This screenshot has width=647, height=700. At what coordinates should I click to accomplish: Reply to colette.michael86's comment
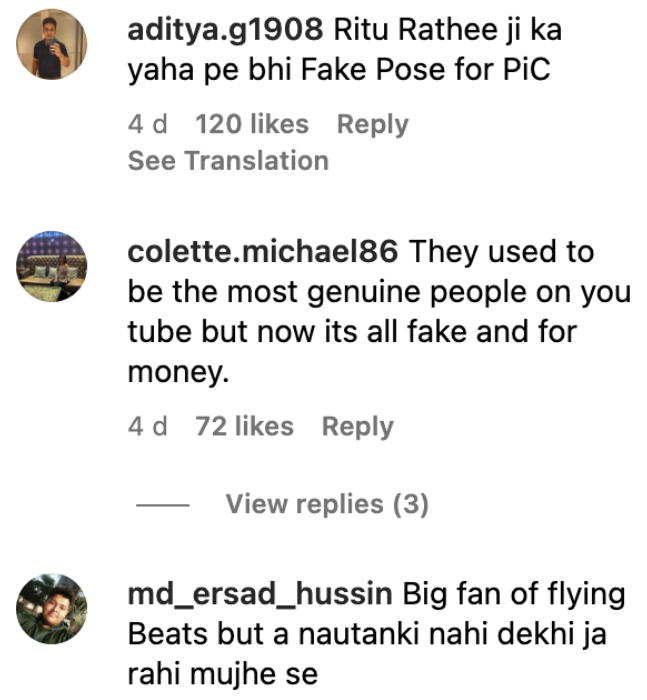(357, 427)
